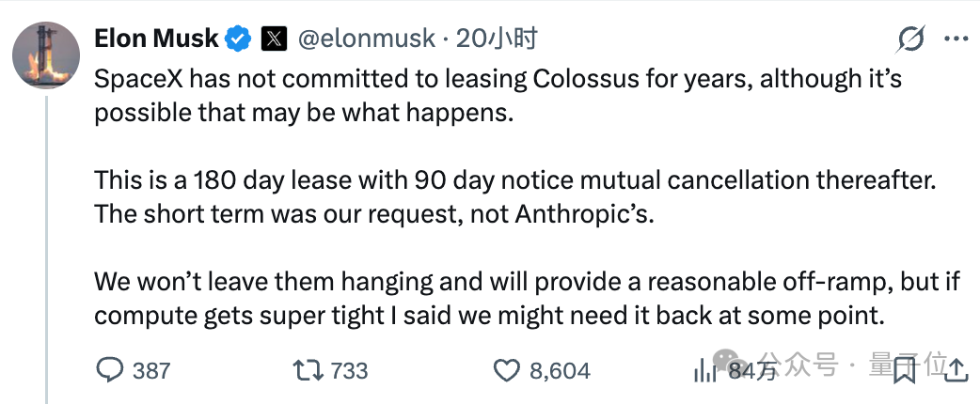Click the 733 reposts count
980x404 pixels.
point(349,371)
